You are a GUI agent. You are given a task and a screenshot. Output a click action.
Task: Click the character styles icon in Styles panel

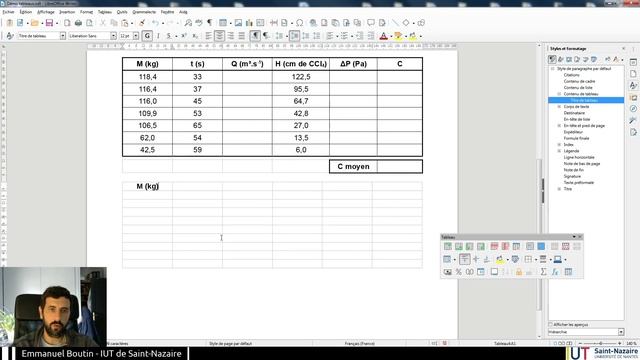(560, 60)
